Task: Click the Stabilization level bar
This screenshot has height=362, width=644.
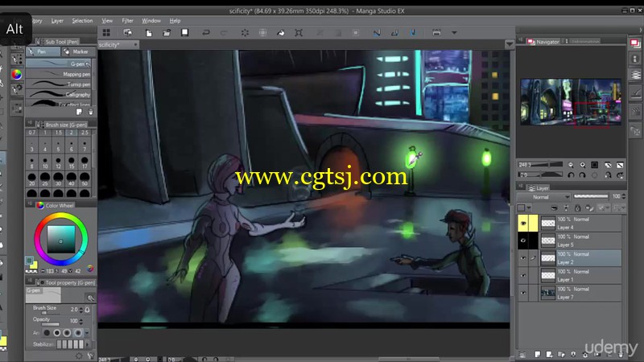Action: click(x=70, y=344)
